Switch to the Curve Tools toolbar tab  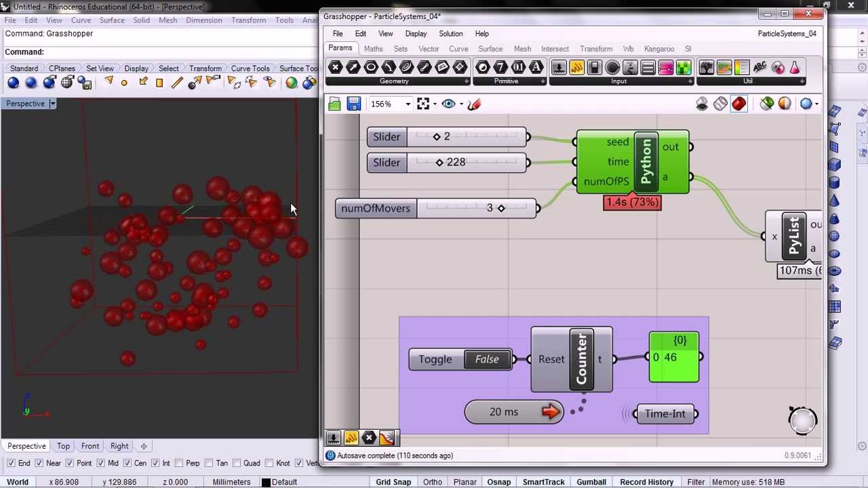pos(250,68)
